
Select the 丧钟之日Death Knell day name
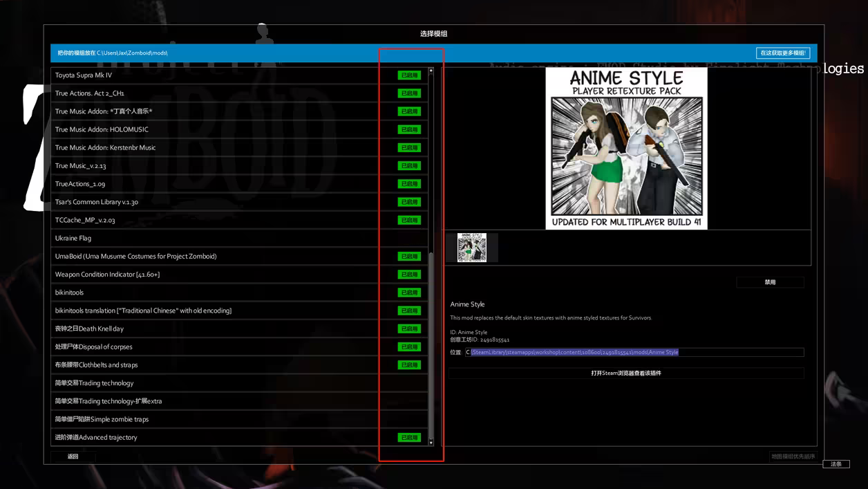pos(89,329)
